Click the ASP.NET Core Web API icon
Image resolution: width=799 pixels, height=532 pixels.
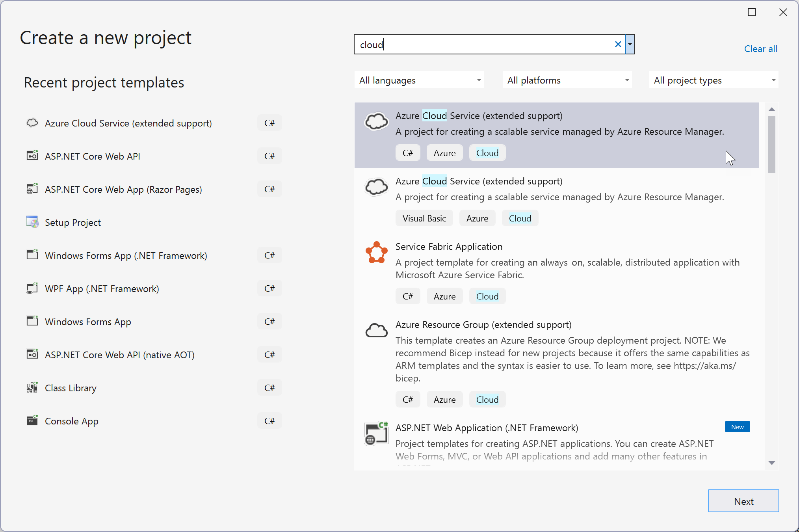pos(32,156)
